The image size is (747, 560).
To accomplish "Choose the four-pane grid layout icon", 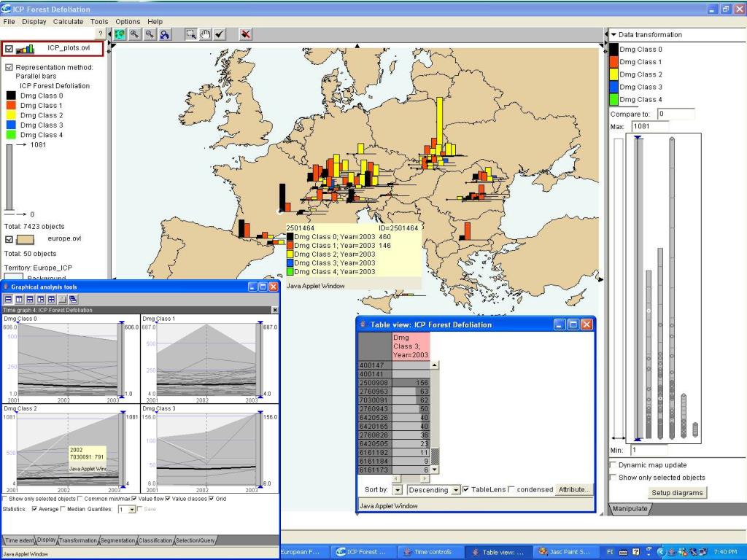I will tap(52, 300).
